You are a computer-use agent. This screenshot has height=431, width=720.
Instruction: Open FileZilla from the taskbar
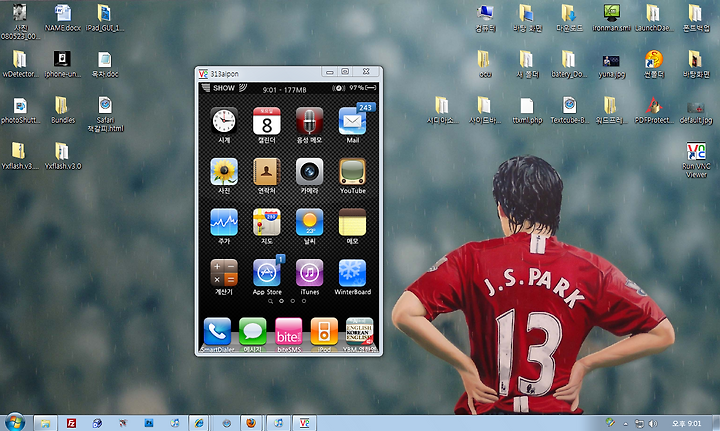point(71,423)
